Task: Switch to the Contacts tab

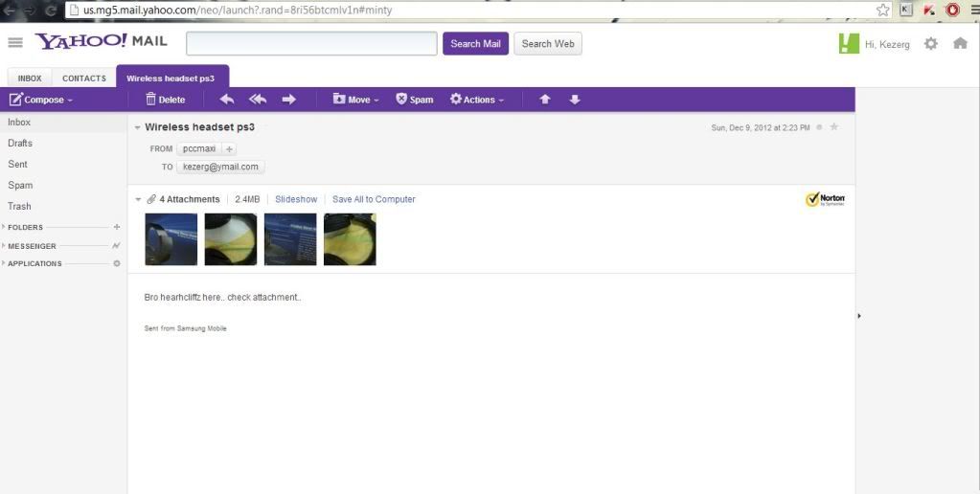Action: click(84, 79)
